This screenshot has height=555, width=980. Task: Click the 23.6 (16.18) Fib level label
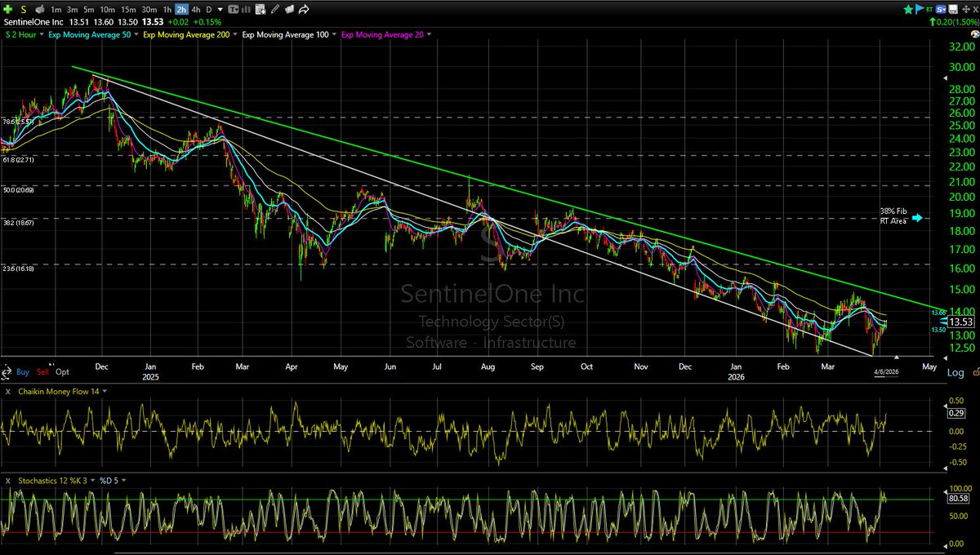click(16, 267)
